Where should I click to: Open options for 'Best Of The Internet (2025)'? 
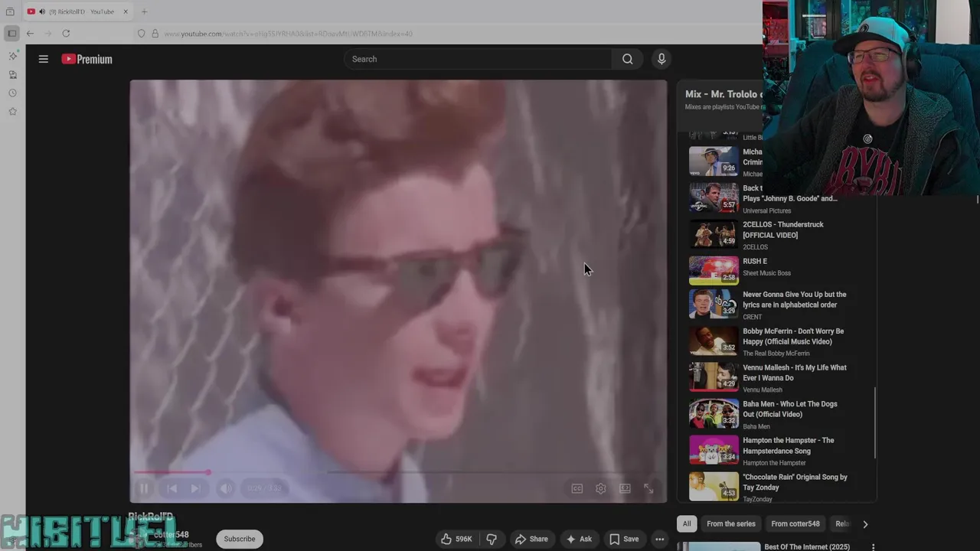pos(873,547)
